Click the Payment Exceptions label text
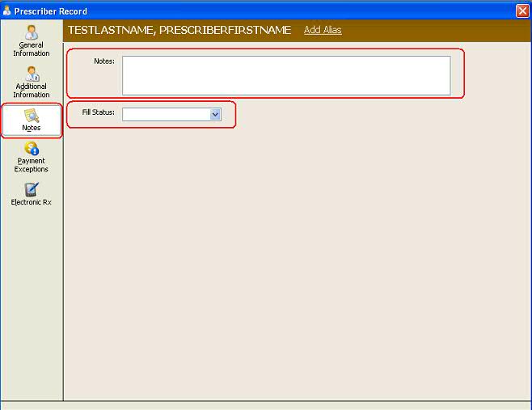532x410 pixels. click(32, 165)
